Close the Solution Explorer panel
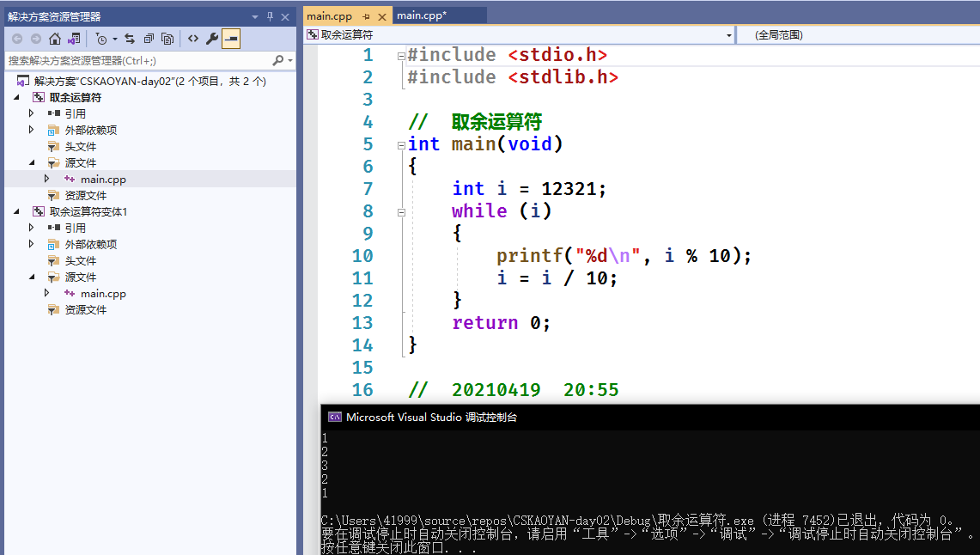This screenshot has height=555, width=980. [x=285, y=17]
